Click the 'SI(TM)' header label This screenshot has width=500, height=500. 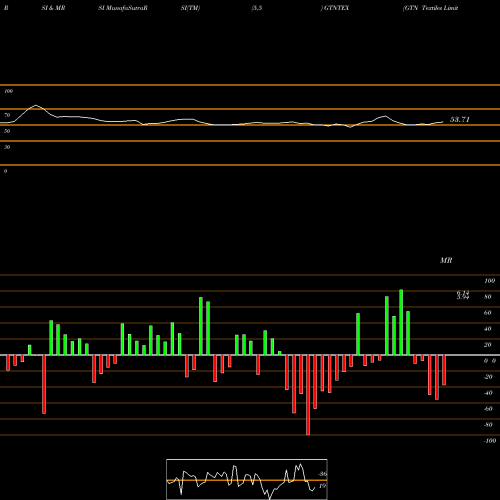click(x=190, y=8)
